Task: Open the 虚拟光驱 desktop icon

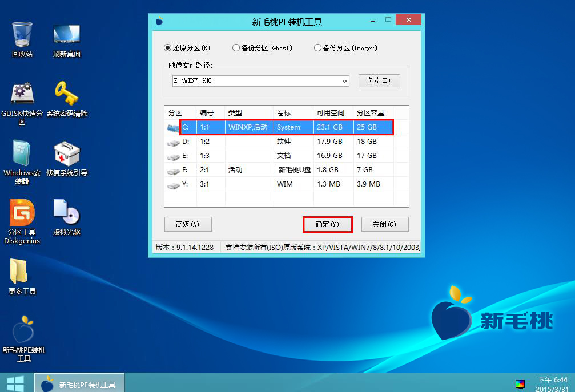Action: [66, 217]
